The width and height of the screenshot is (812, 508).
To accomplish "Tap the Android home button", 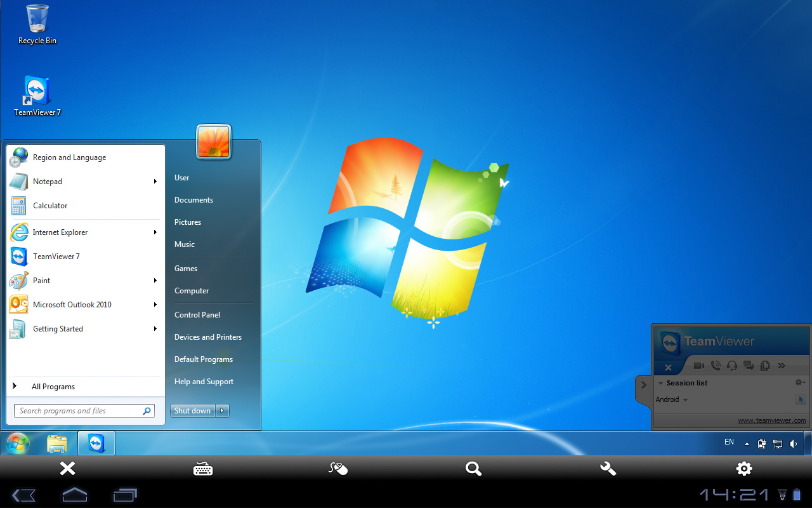I will click(x=74, y=494).
